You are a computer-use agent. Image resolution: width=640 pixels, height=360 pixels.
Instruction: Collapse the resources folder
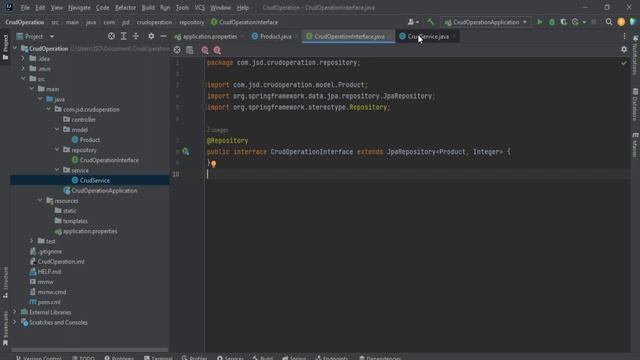point(40,200)
